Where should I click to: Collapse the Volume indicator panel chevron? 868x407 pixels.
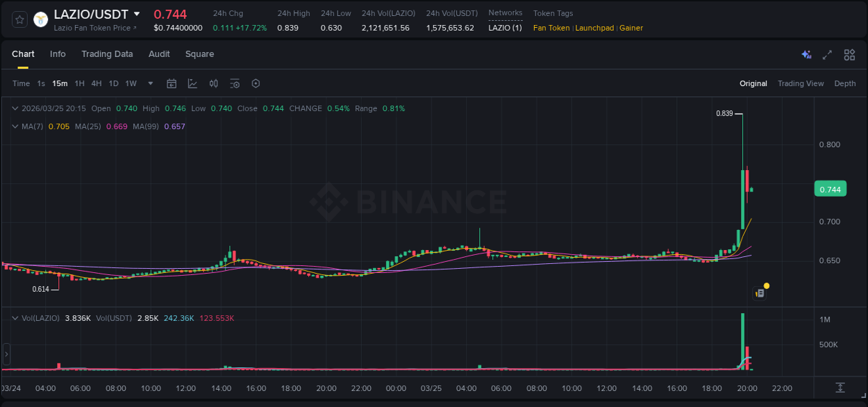15,317
